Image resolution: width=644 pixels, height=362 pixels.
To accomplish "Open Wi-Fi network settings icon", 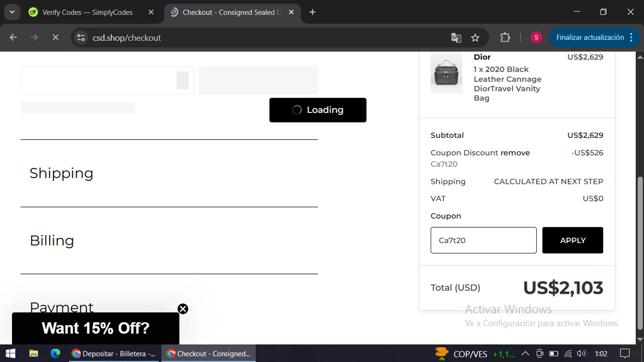I will tap(568, 354).
